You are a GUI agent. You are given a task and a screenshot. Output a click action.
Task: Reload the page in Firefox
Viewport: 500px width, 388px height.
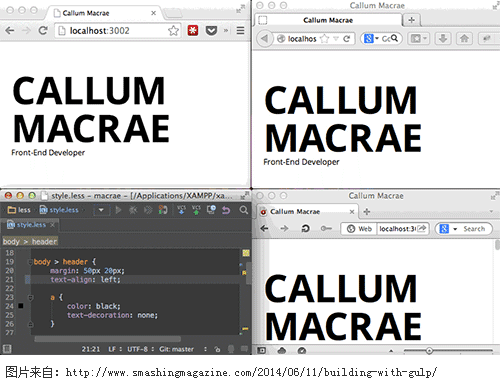pos(347,39)
